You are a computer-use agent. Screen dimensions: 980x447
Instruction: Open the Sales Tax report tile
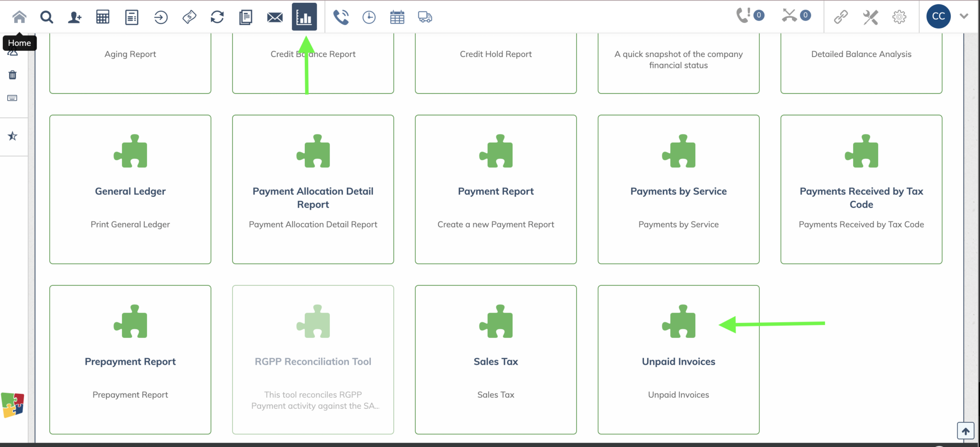click(x=495, y=359)
